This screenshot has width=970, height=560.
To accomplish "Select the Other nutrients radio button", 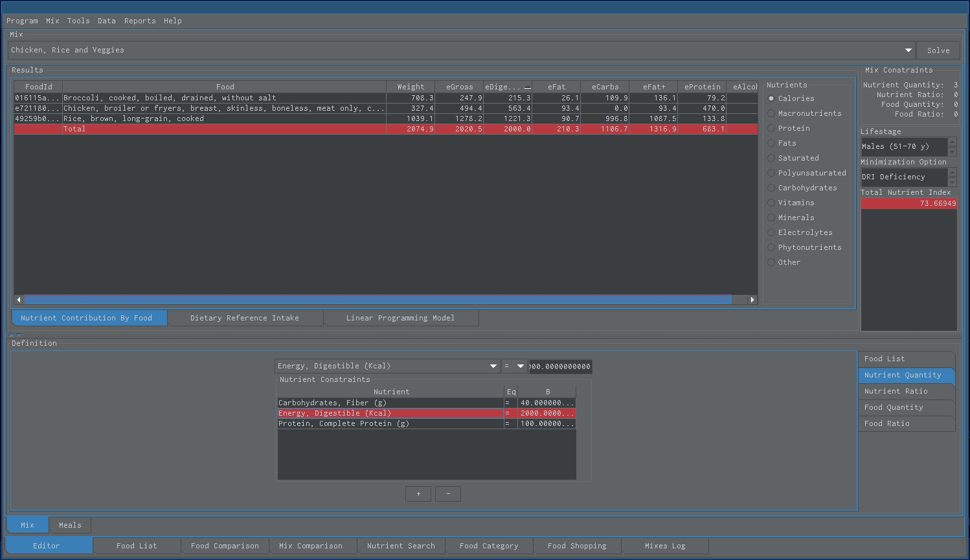I will (771, 262).
